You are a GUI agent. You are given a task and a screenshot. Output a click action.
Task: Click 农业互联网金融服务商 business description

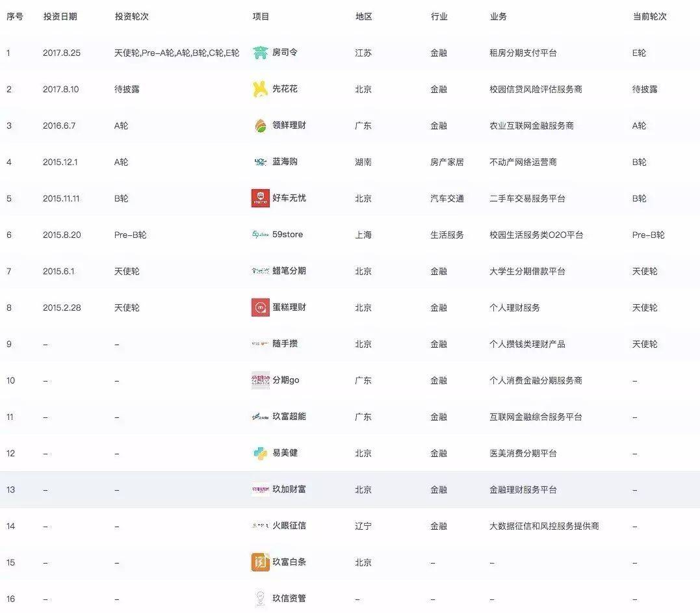[x=532, y=126]
